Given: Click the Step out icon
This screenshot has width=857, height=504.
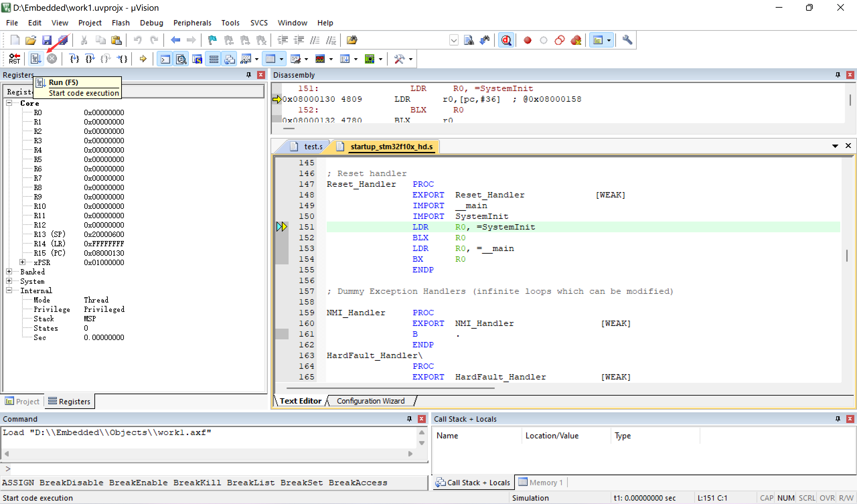Looking at the screenshot, I should (x=106, y=59).
